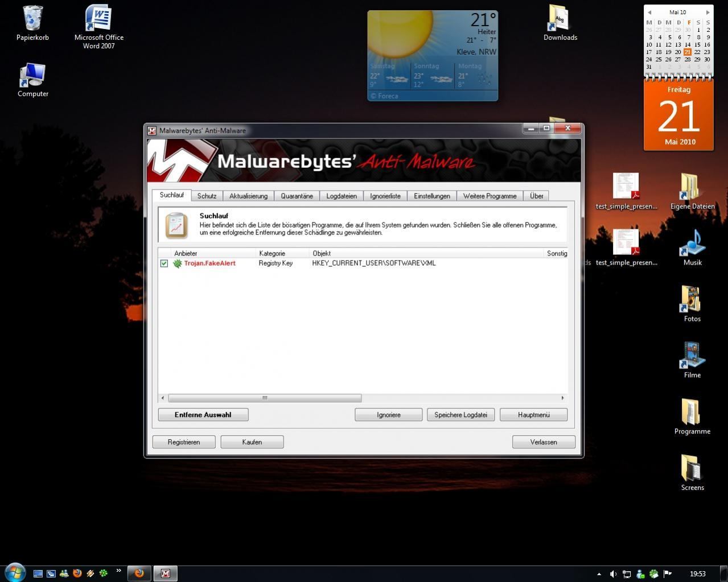Click the results list scroll-right arrow

562,398
